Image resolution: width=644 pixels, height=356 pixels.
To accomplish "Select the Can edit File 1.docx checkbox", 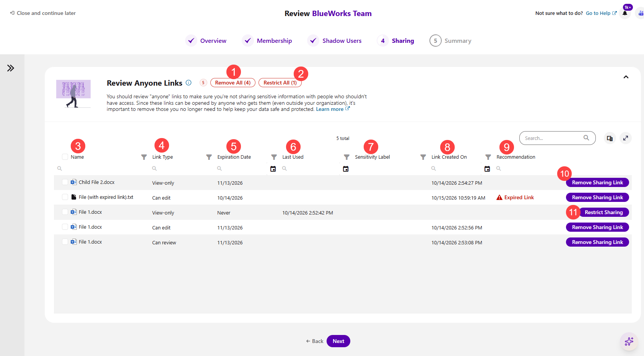I will pyautogui.click(x=65, y=227).
